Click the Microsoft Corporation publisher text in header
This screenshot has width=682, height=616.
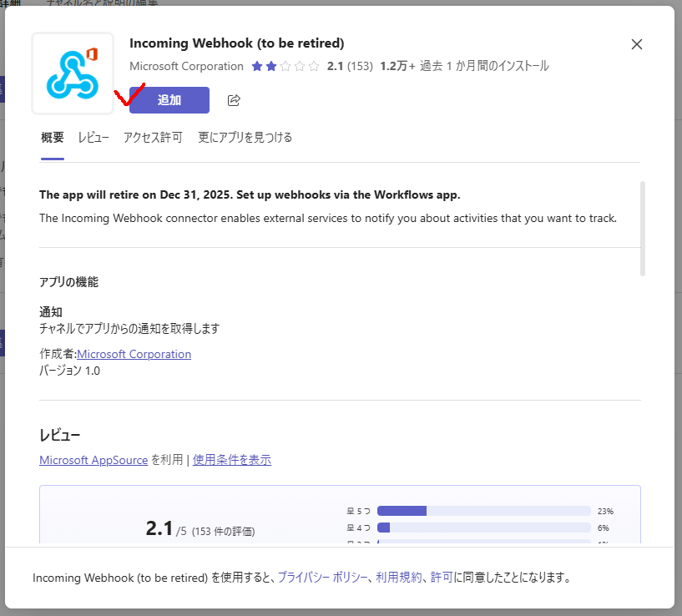pyautogui.click(x=187, y=66)
